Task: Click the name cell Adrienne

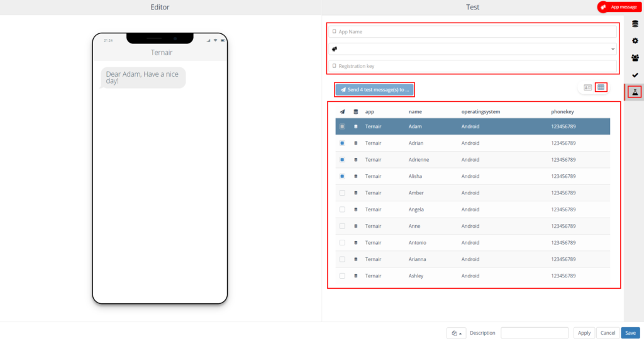Action: point(418,160)
